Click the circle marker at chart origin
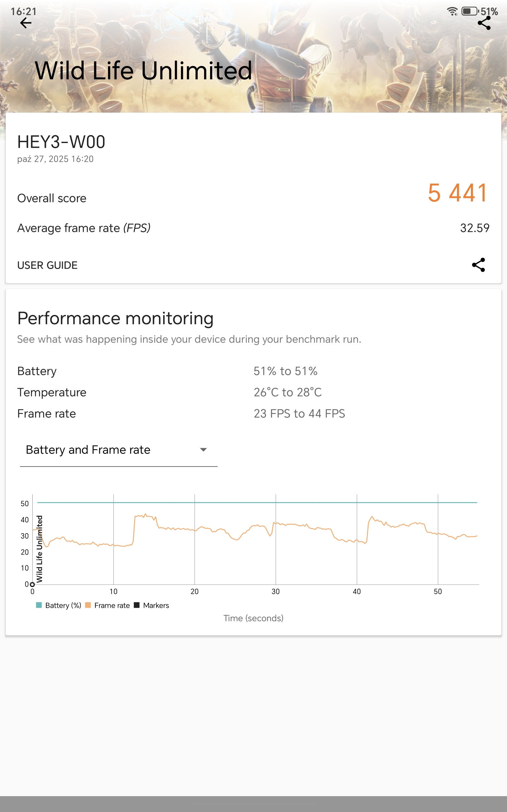Image resolution: width=507 pixels, height=812 pixels. 33,585
